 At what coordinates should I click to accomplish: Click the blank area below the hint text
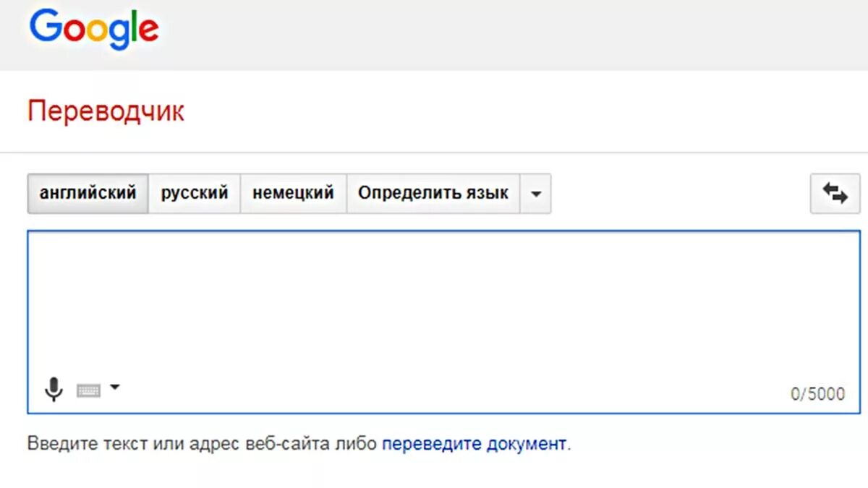pyautogui.click(x=434, y=471)
